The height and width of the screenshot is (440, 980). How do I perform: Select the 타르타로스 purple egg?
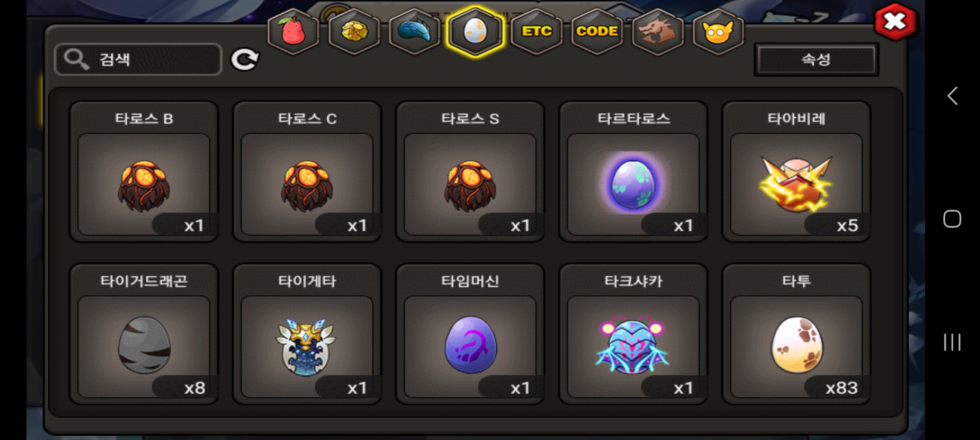(633, 171)
